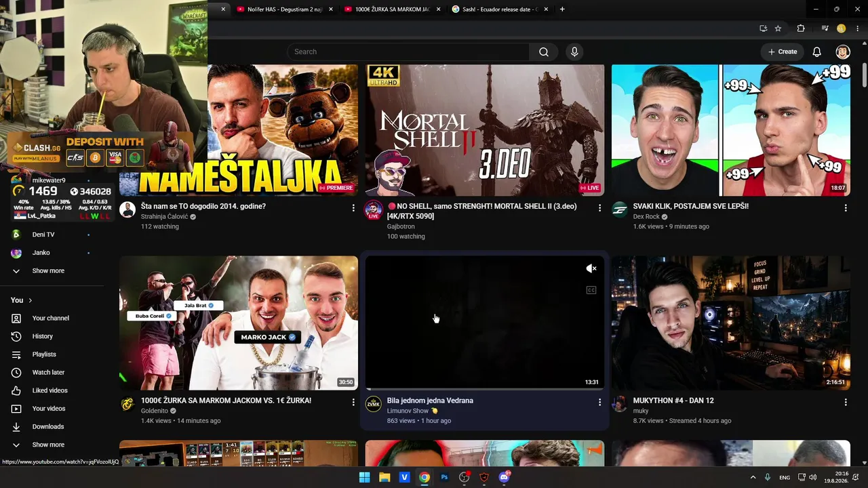Open the Chrome extensions puzzle icon
This screenshot has width=868, height=488.
pyautogui.click(x=801, y=28)
